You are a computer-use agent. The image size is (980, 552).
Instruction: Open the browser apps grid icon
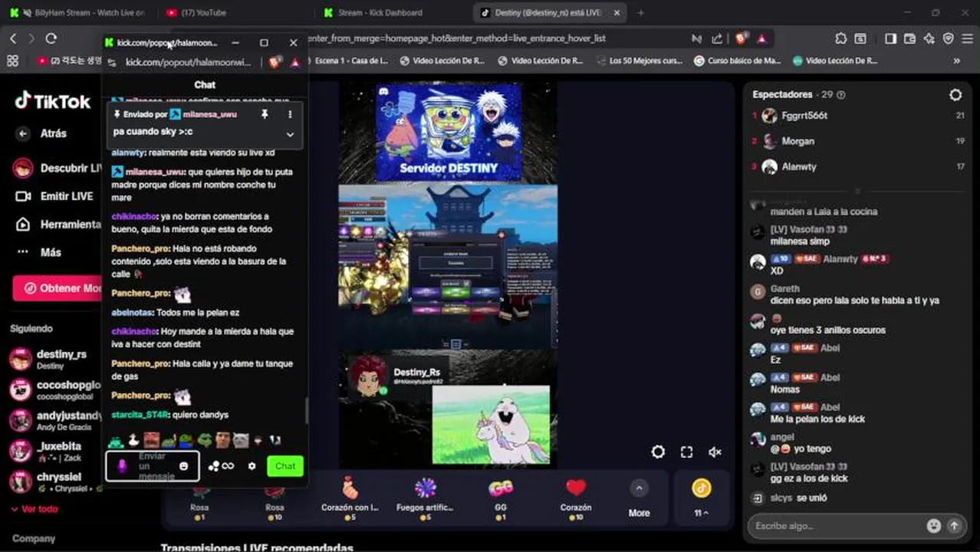point(12,61)
